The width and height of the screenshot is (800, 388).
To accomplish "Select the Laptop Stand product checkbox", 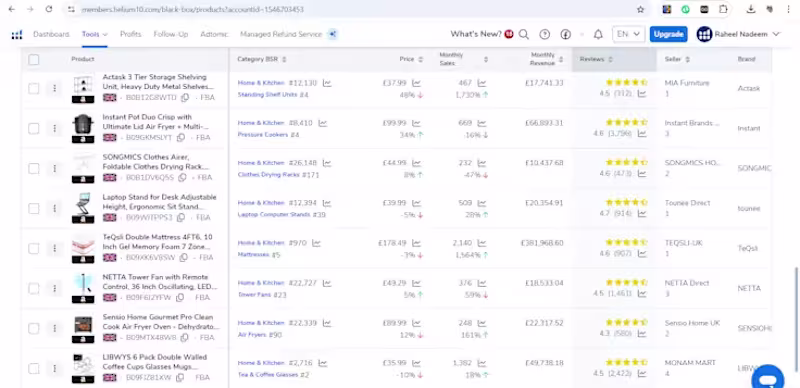I will pyautogui.click(x=34, y=208).
